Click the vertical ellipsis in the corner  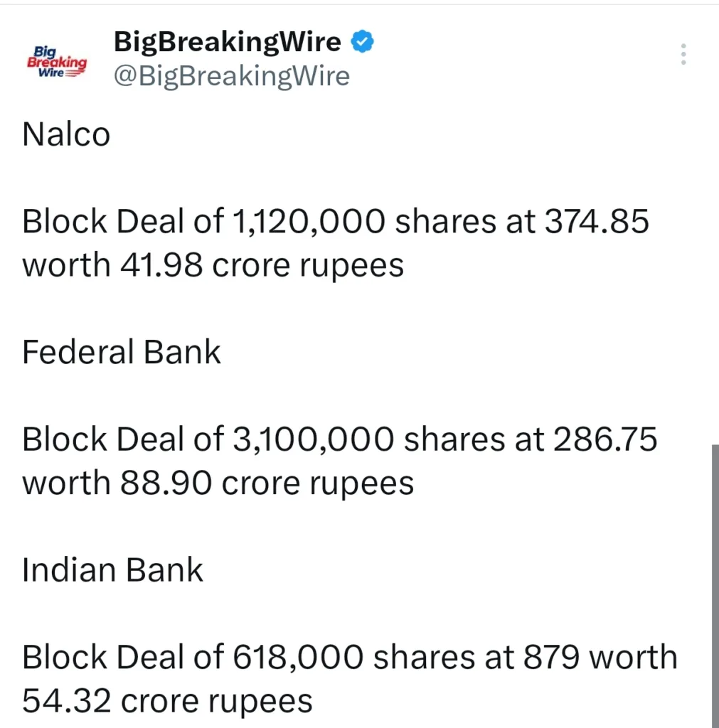click(683, 53)
